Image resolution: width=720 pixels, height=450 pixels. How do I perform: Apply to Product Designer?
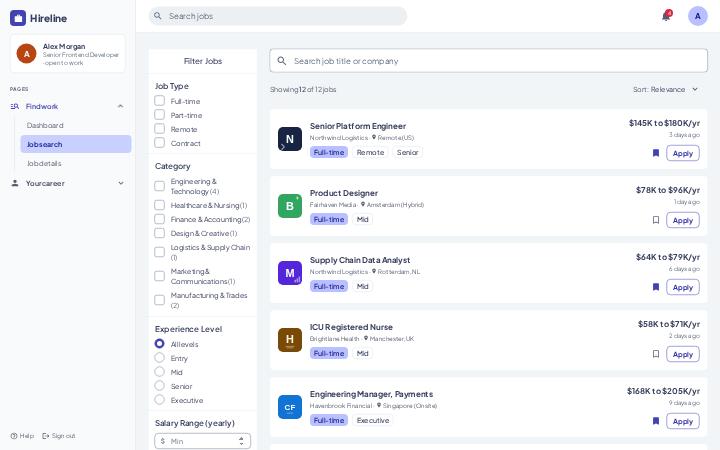click(x=683, y=220)
